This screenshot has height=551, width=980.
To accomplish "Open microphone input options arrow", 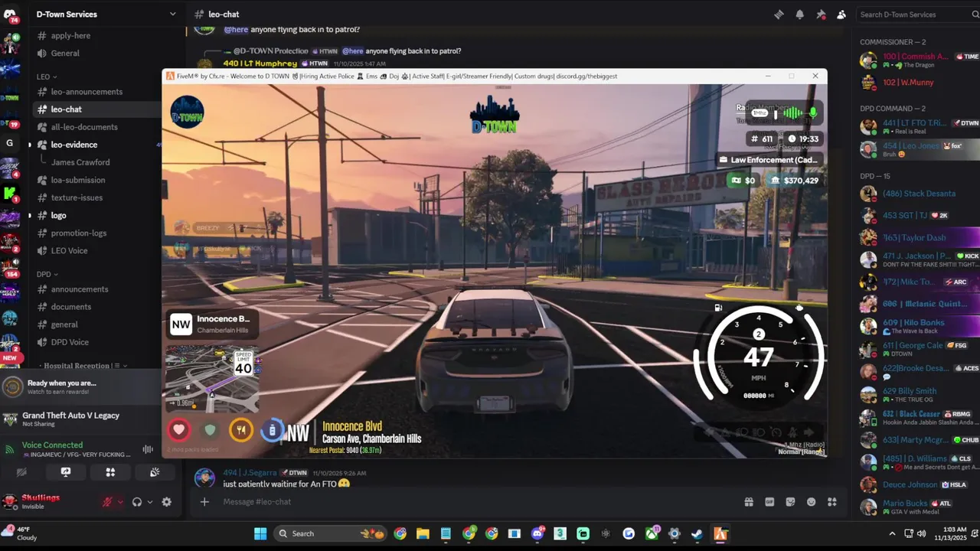I will tap(120, 502).
